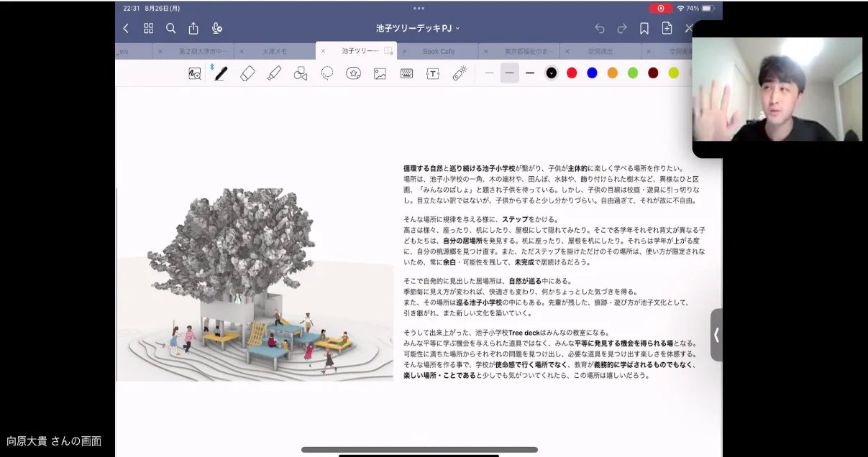Switch to the 大津メモ tab
Screen dimensions: 868x457
274,52
